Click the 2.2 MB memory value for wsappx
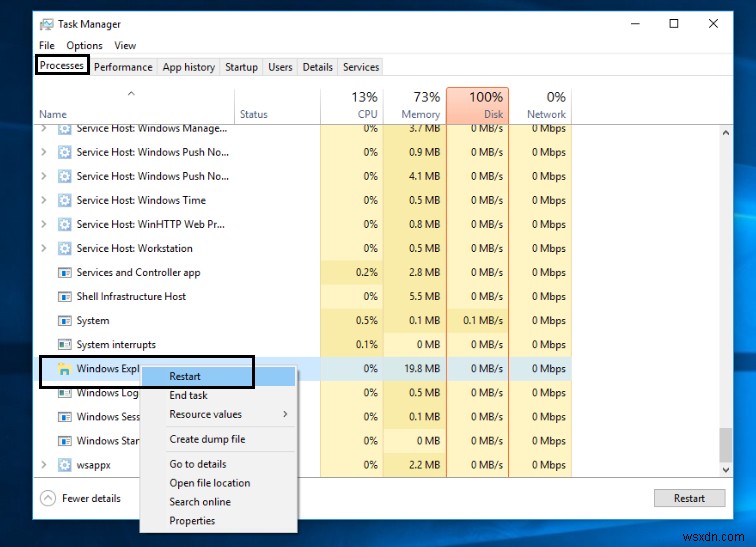Screen dimensions: 756x547 pos(424,465)
